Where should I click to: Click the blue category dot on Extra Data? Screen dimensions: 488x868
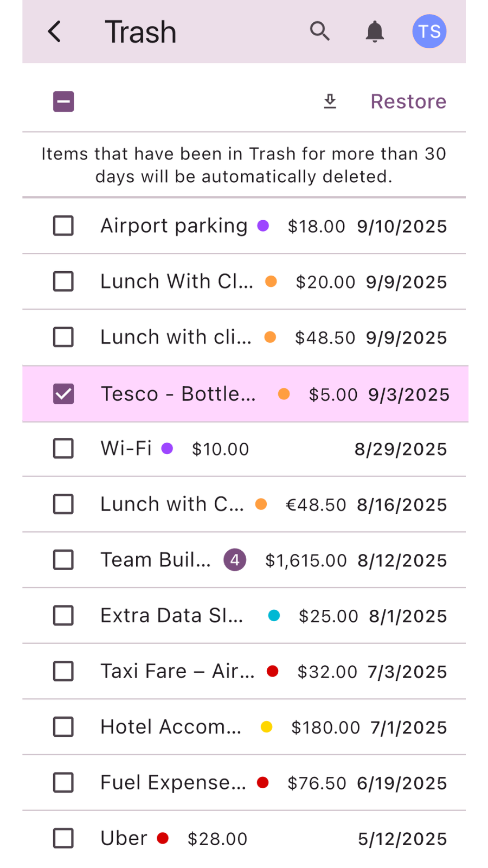pos(274,615)
